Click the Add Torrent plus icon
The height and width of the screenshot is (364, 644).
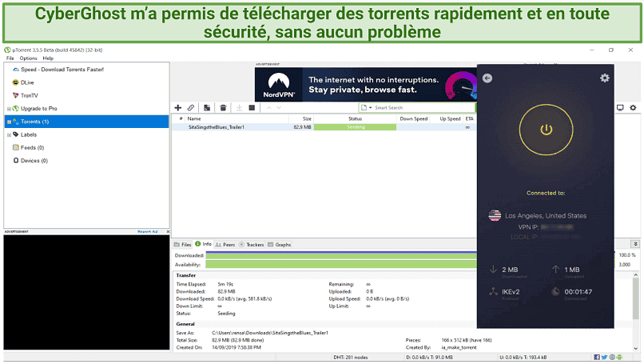178,108
